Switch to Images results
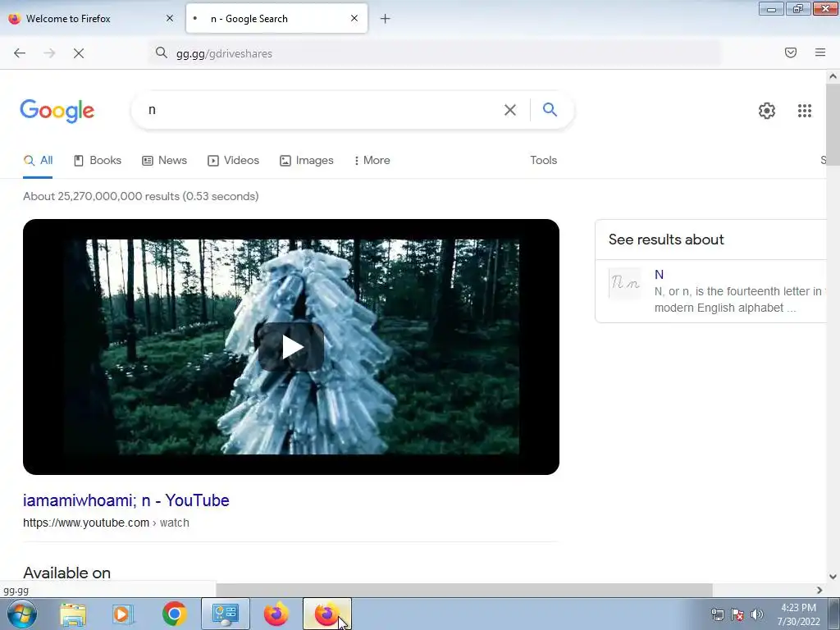Viewport: 840px width, 630px height. point(307,160)
